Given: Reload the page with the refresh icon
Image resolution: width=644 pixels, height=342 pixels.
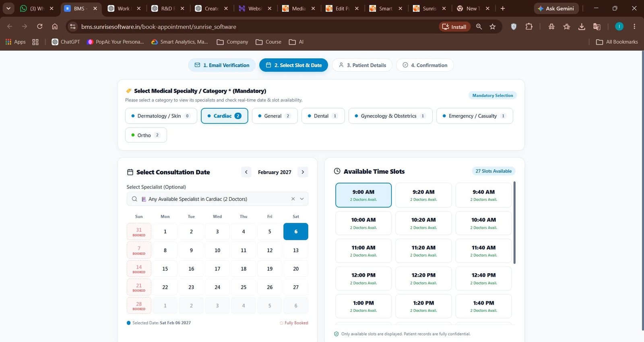Looking at the screenshot, I should 39,27.
